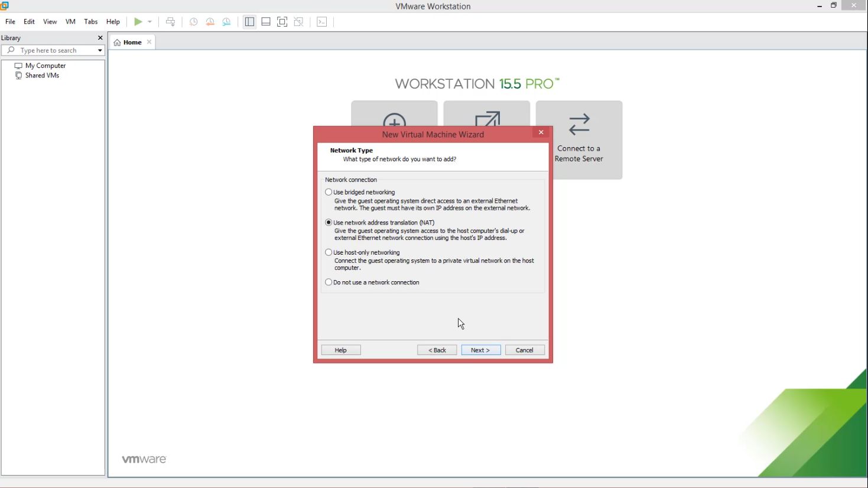Click the Create New Virtual Machine plus icon
Image resolution: width=868 pixels, height=488 pixels.
[x=394, y=120]
